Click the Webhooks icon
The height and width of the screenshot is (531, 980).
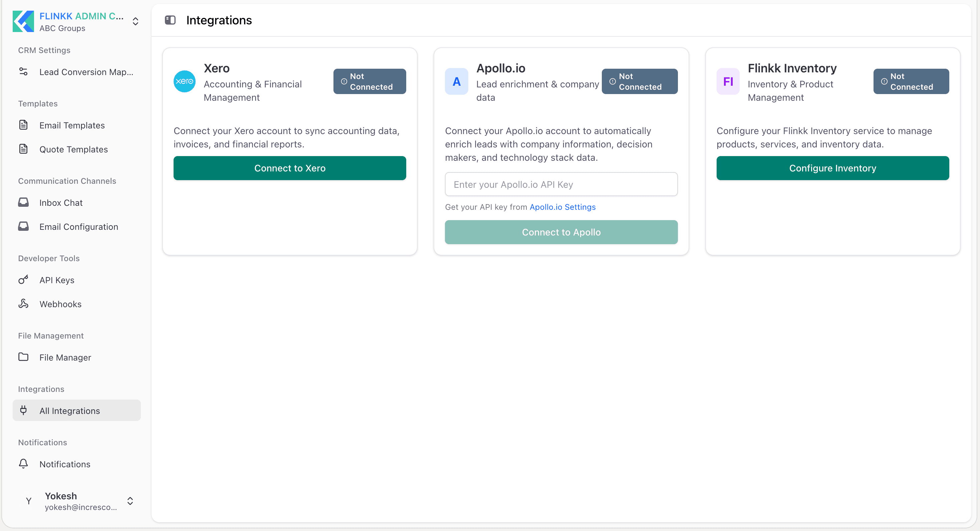tap(23, 304)
